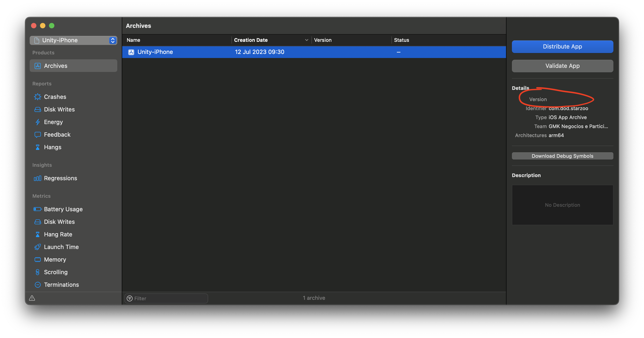
Task: Click the Hang Rate hourglass icon
Action: pos(38,234)
